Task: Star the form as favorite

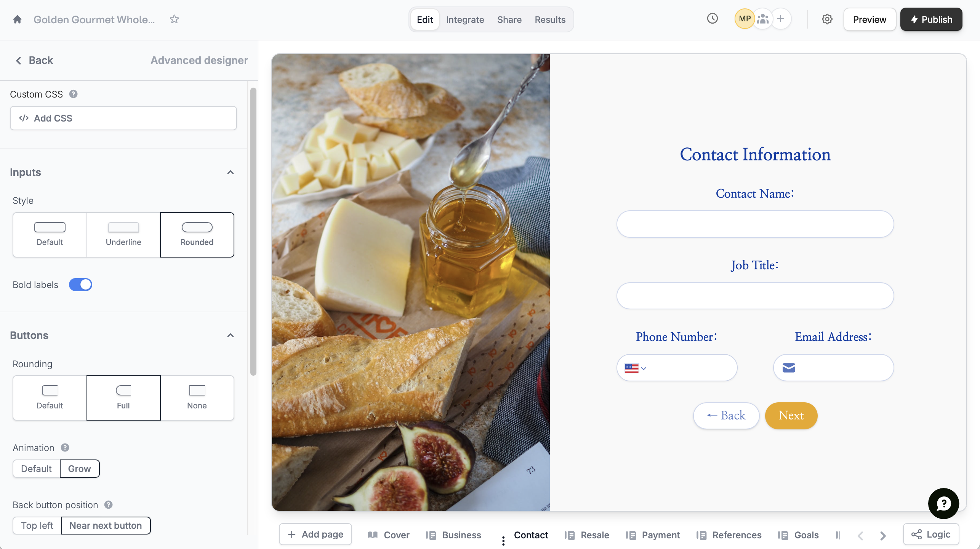Action: [174, 19]
